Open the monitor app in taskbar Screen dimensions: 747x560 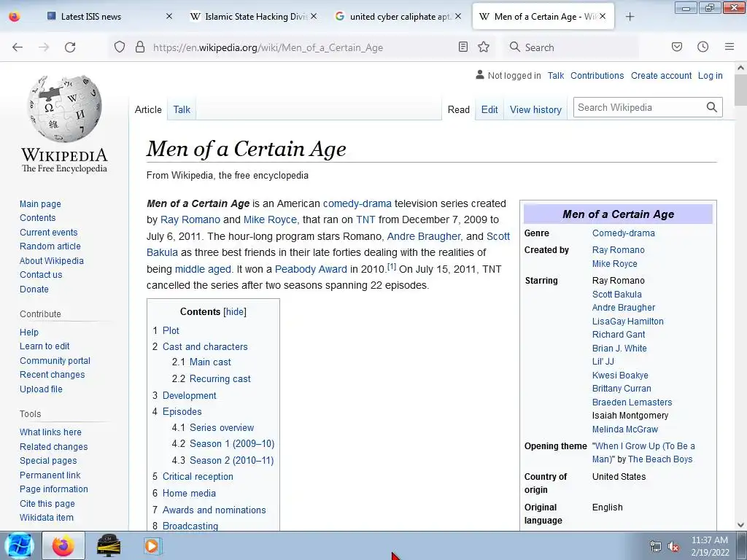click(x=109, y=545)
